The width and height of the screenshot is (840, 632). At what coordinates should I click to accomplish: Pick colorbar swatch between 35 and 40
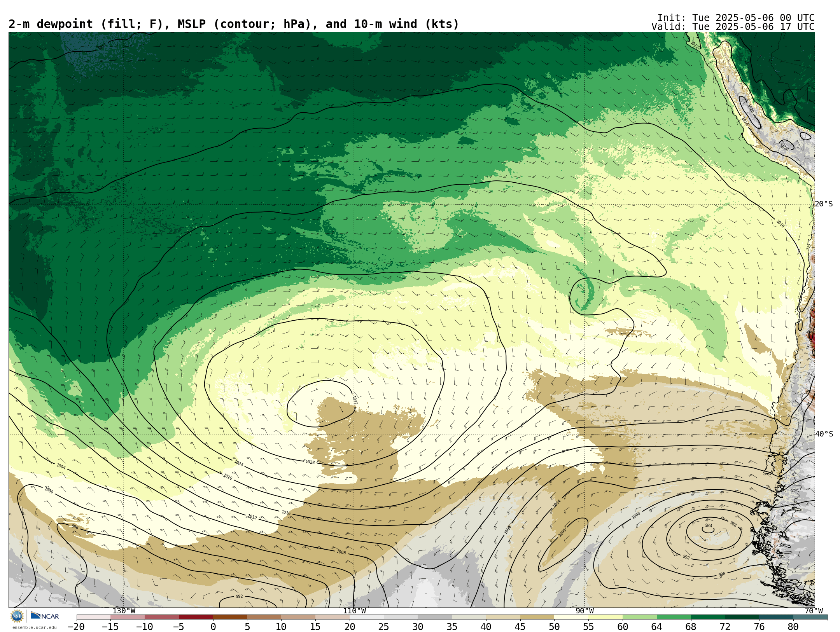[469, 617]
